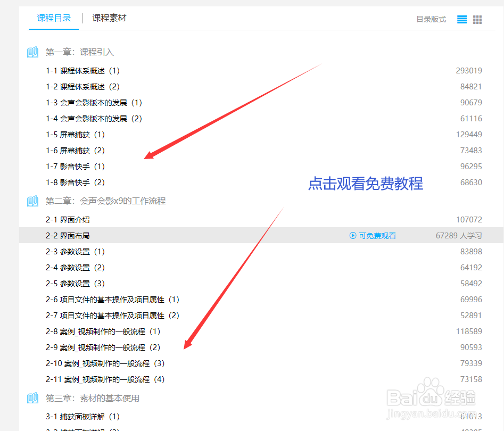Click view count 52891
Image resolution: width=504 pixels, height=431 pixels.
471,316
